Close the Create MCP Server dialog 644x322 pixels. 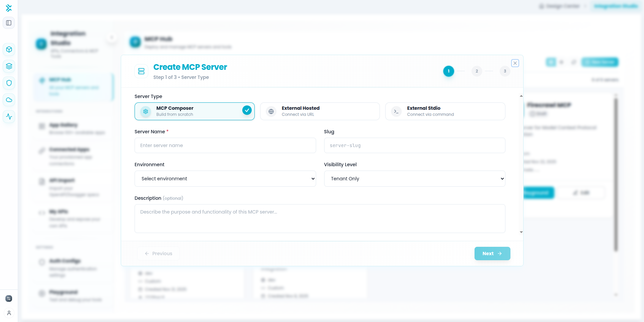pos(515,63)
